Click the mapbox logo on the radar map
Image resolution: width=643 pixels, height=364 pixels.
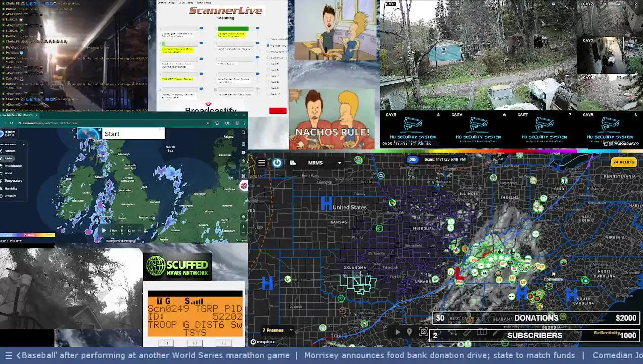pyautogui.click(x=263, y=342)
